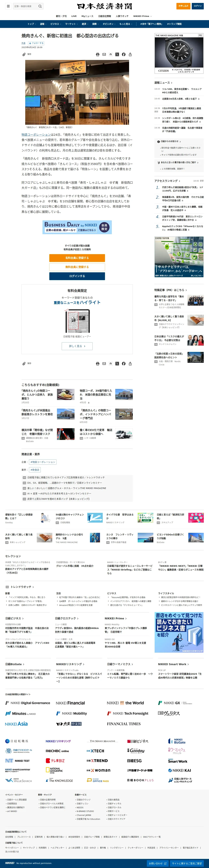
Task: Open the アクセスランキング heading link
Action: click(x=167, y=181)
